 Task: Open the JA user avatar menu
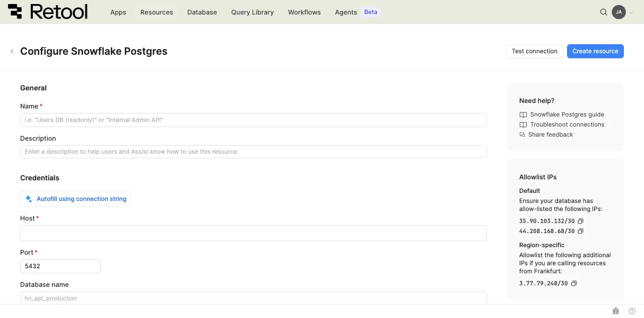click(x=619, y=12)
